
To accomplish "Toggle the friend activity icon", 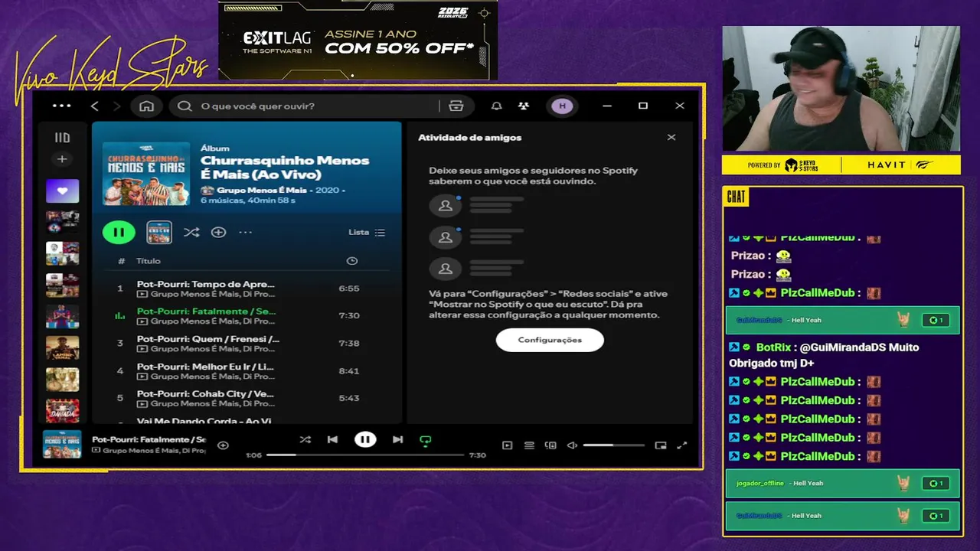I will click(524, 106).
